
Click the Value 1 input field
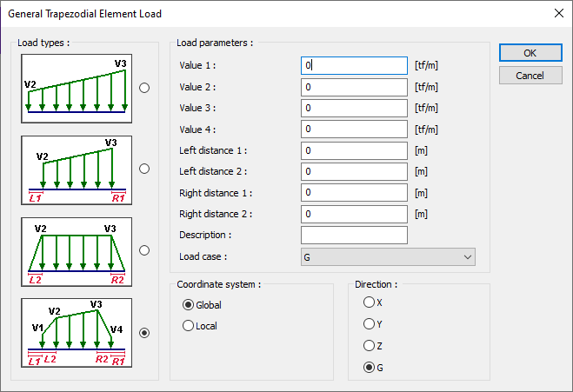point(354,65)
